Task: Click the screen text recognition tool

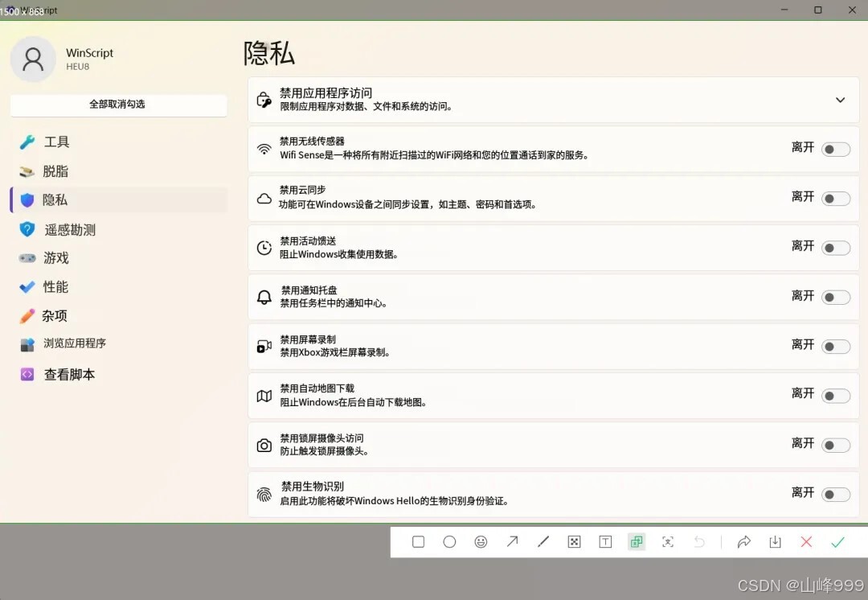Action: click(668, 542)
